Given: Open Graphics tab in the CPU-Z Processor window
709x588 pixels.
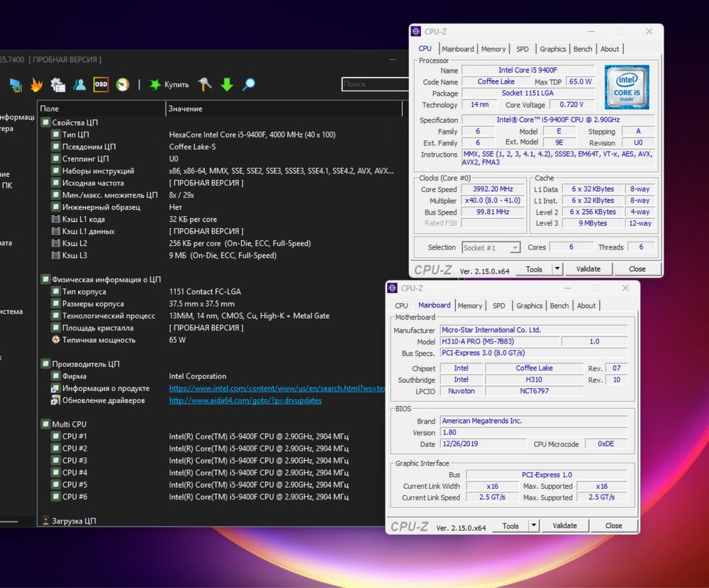Looking at the screenshot, I should coord(553,49).
